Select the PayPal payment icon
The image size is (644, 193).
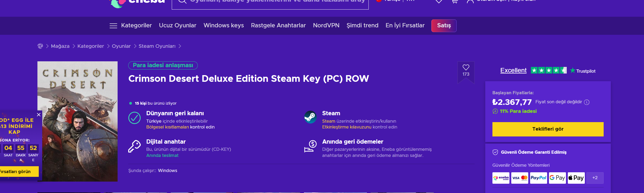click(538, 178)
